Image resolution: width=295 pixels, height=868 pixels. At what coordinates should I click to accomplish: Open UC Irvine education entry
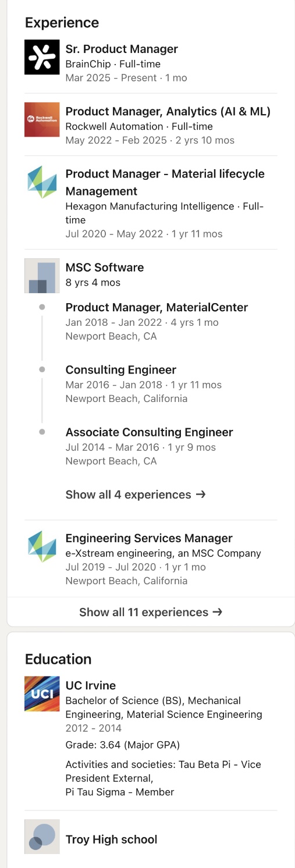coord(91,685)
